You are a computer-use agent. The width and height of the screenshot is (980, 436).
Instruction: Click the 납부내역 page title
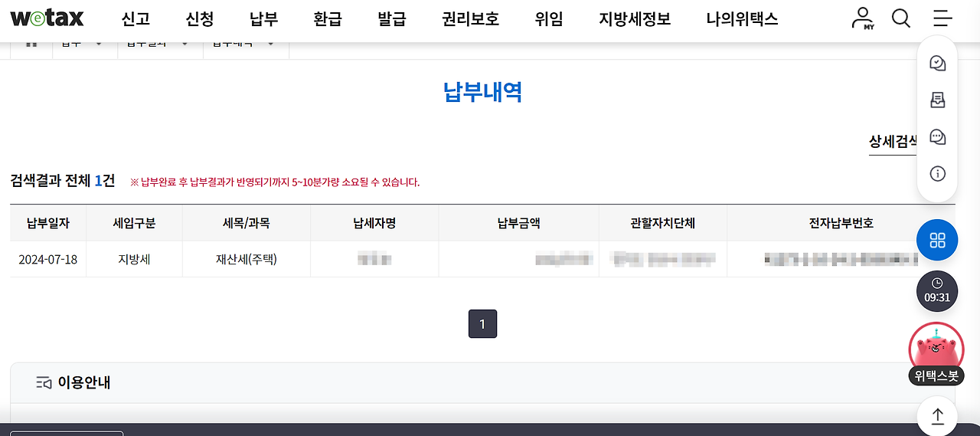click(482, 93)
